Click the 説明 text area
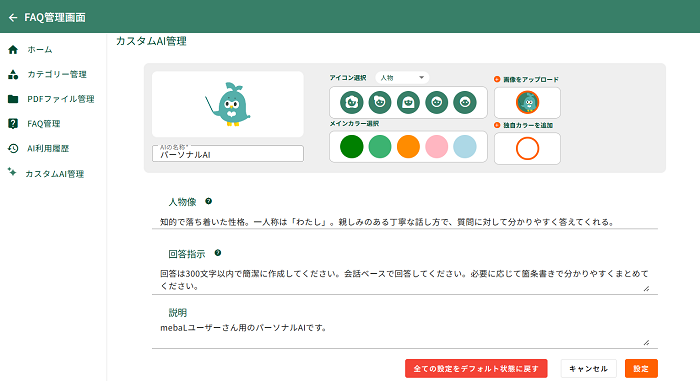This screenshot has height=381, width=700. (404, 335)
